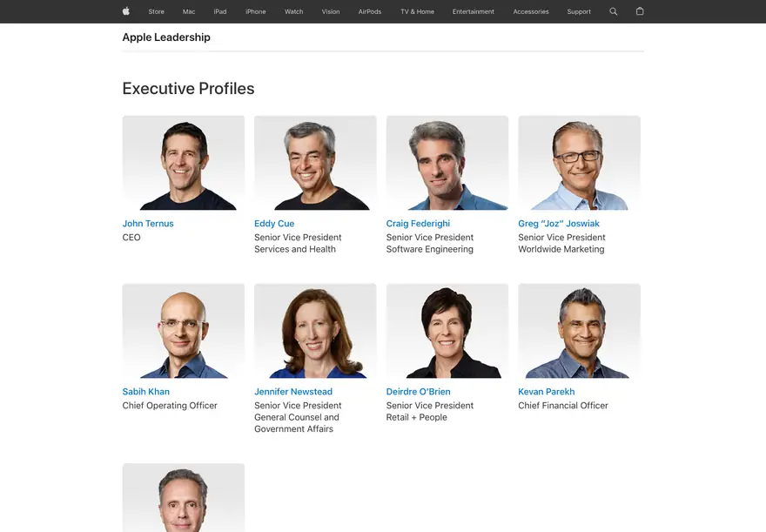Click the "Chief Financial Officer" text
The width and height of the screenshot is (766, 532).
click(x=563, y=406)
